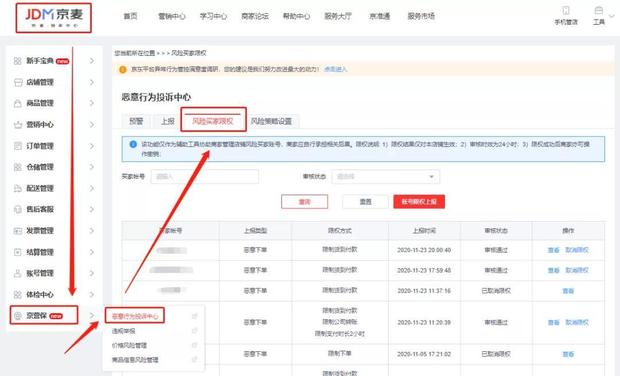Viewport: 620px width, 376px height.
Task: Click the 店铺管理 store icon
Action: pyautogui.click(x=18, y=82)
